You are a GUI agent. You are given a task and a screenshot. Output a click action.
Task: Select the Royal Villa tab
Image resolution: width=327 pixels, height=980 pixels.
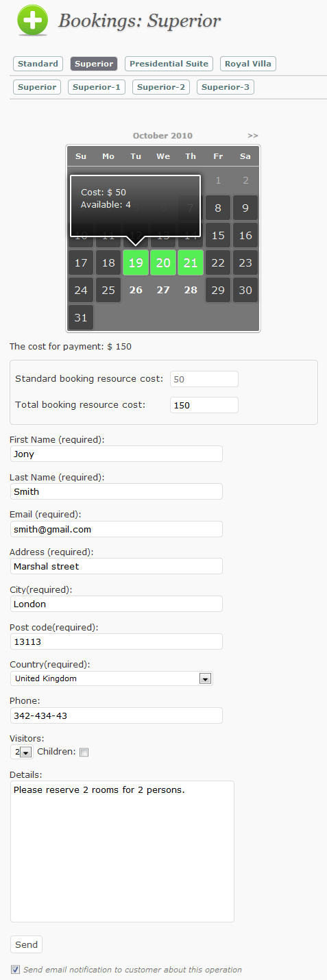pyautogui.click(x=248, y=64)
